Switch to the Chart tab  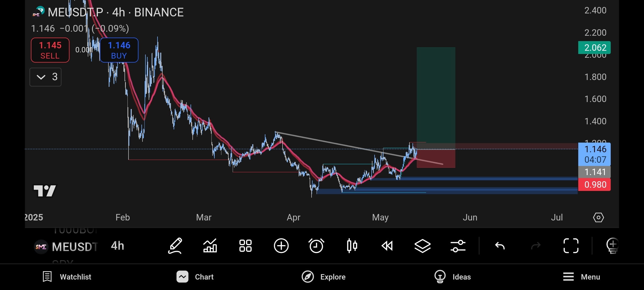[195, 277]
